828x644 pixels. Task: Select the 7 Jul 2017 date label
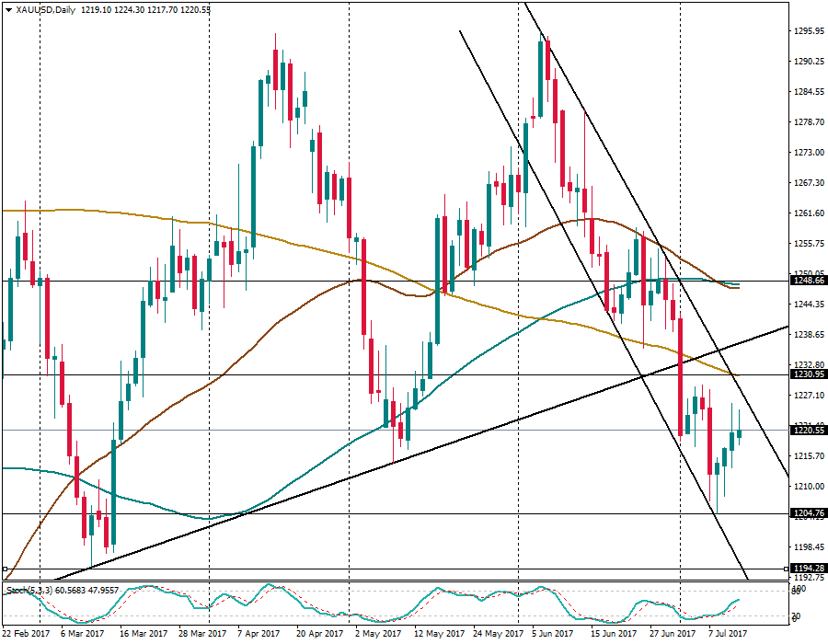pos(727,633)
